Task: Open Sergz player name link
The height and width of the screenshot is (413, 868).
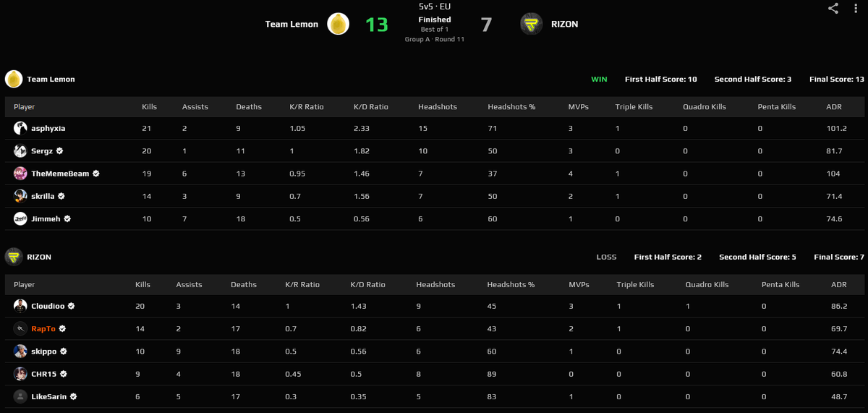Action: 42,151
